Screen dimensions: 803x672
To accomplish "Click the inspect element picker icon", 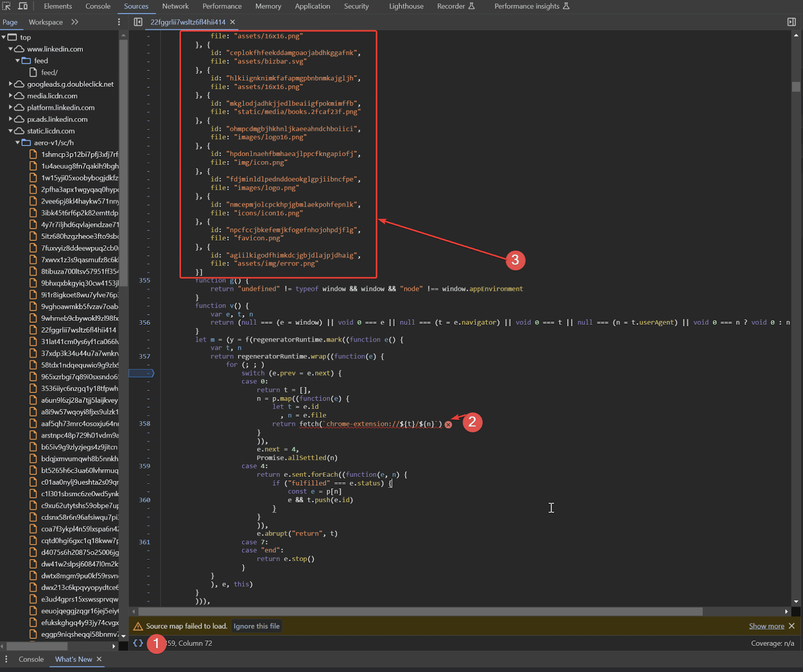I will tap(7, 6).
